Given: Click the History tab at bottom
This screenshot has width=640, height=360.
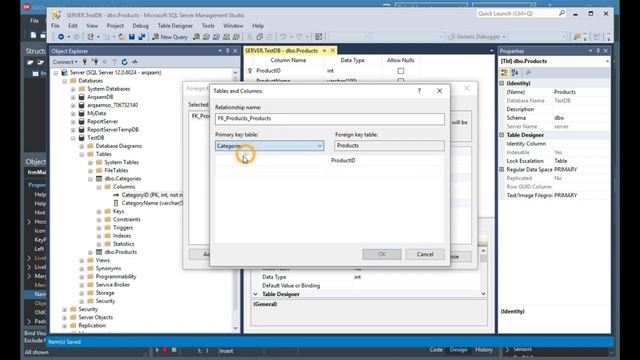Looking at the screenshot, I should [x=484, y=350].
